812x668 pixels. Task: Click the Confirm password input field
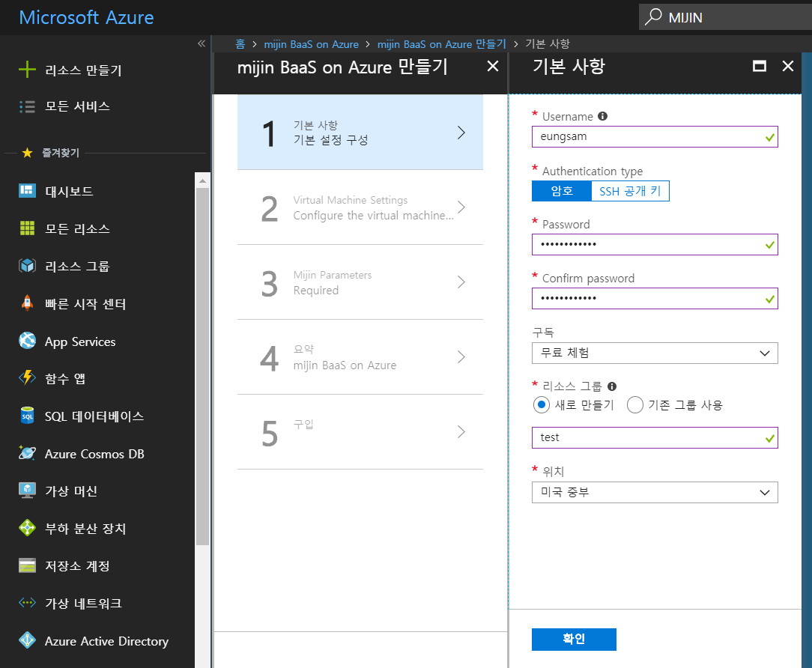pyautogui.click(x=655, y=298)
